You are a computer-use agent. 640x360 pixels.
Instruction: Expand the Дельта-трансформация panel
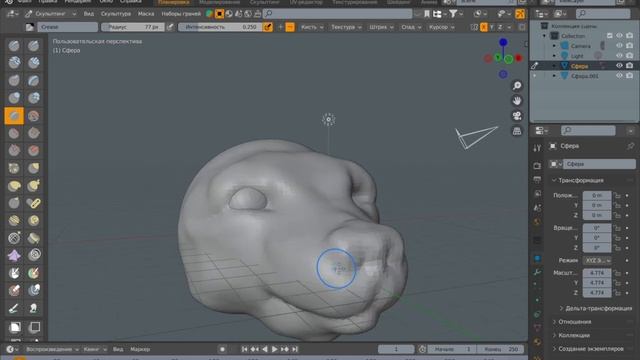596,308
